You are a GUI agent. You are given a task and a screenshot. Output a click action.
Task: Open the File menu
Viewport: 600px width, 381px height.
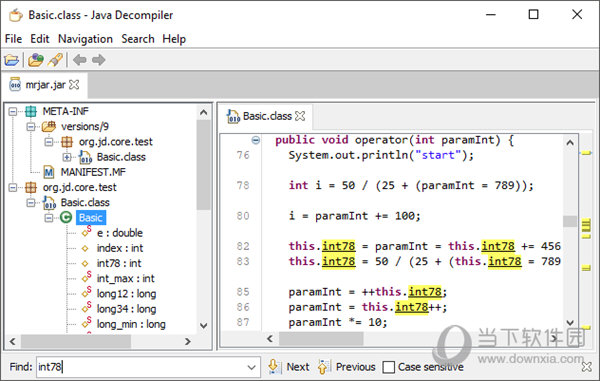pos(13,39)
